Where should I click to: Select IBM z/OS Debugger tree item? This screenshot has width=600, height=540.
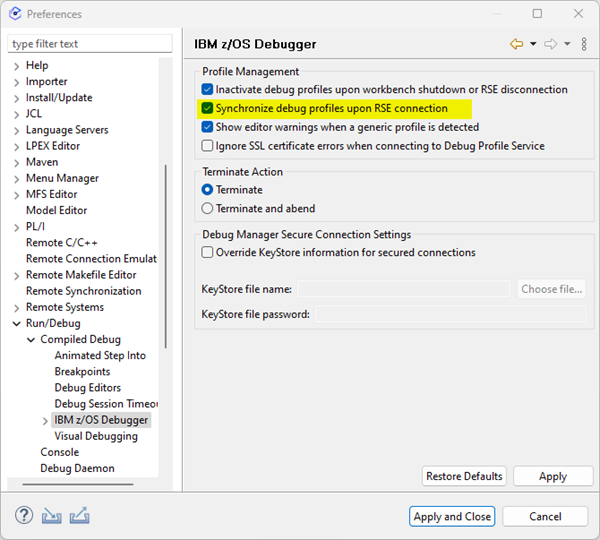tap(101, 420)
